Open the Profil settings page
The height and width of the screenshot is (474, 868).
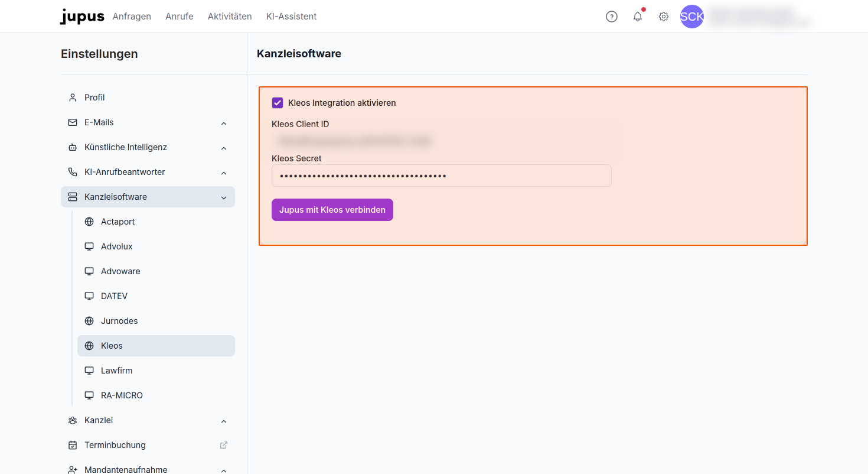pyautogui.click(x=148, y=98)
